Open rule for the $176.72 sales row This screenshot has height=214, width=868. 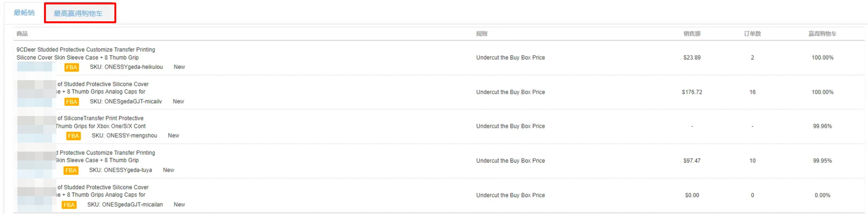[510, 92]
